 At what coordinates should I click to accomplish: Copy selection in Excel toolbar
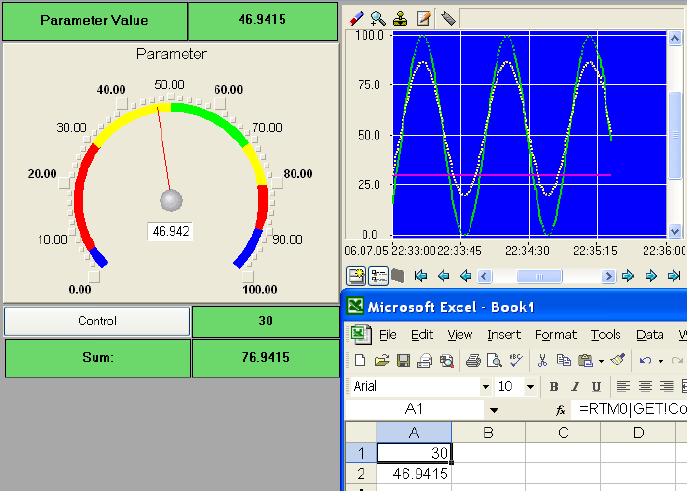[x=563, y=360]
